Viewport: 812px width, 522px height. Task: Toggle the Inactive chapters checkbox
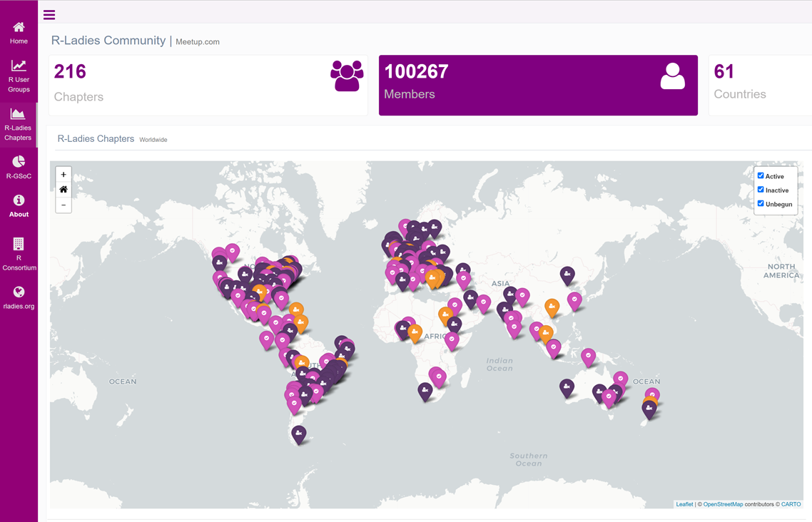click(761, 190)
